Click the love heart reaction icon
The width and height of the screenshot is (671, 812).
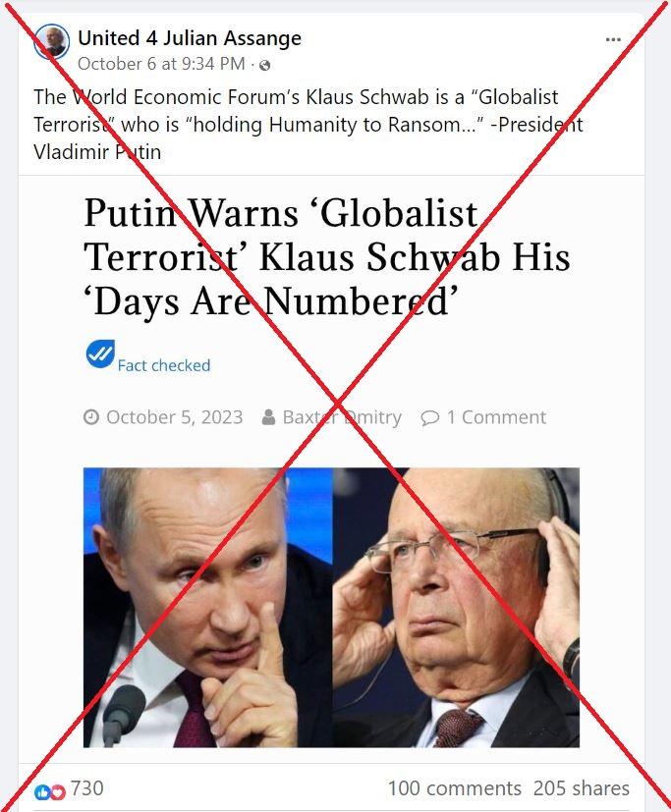tap(58, 791)
